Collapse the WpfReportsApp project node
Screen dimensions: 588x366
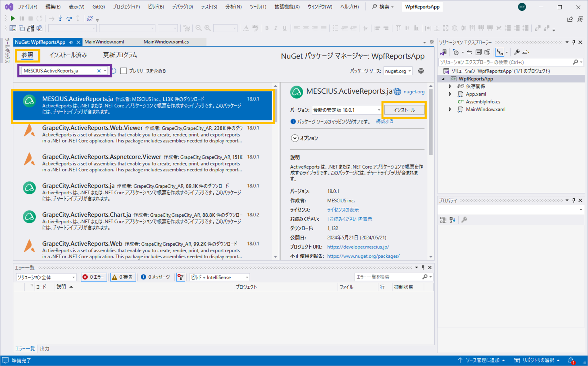coord(443,79)
